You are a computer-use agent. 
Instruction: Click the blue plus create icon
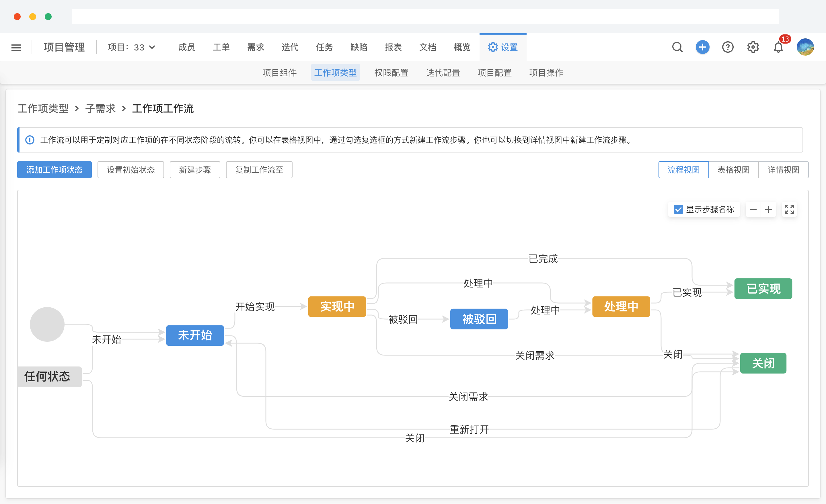[702, 47]
